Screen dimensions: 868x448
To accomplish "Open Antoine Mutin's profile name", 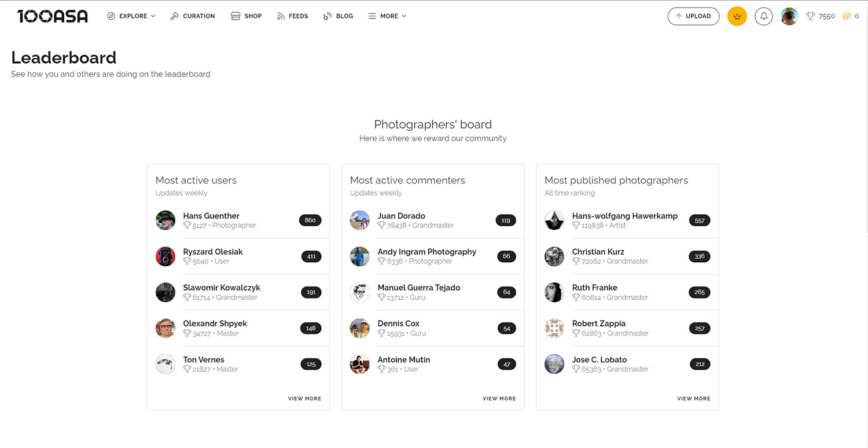I will tap(404, 359).
